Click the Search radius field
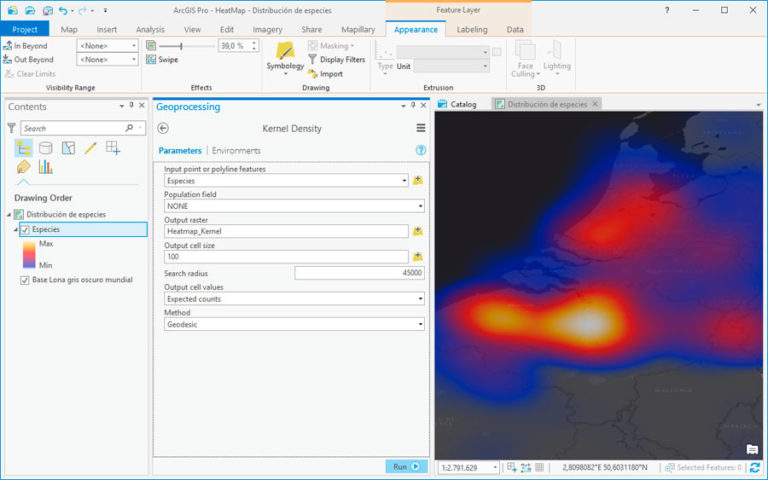Screen dimensions: 768x480 [360, 273]
